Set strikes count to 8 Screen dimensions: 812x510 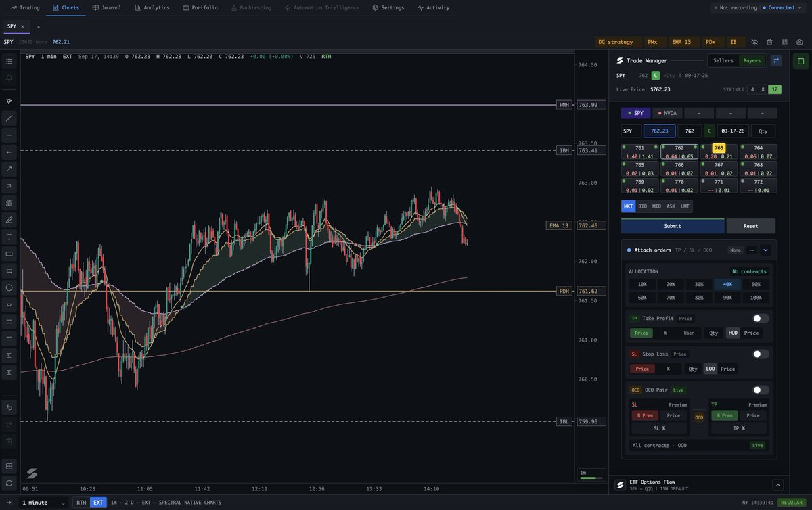(x=763, y=89)
